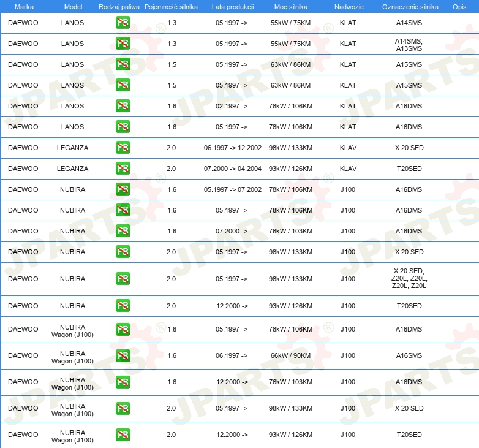
Task: Click the Model column header
Action: (x=73, y=7)
